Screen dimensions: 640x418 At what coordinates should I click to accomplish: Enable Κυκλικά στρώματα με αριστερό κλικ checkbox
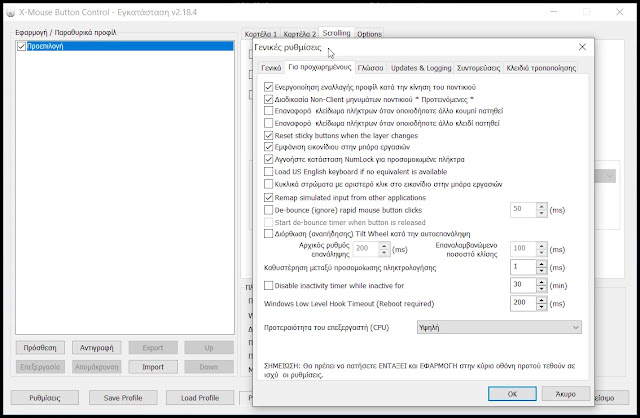point(268,184)
